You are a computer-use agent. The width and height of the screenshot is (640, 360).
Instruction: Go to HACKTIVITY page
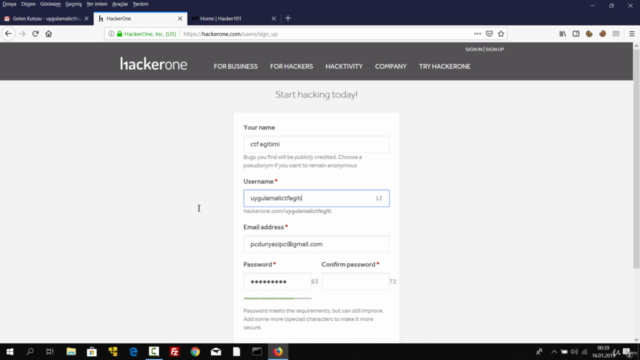(x=344, y=67)
